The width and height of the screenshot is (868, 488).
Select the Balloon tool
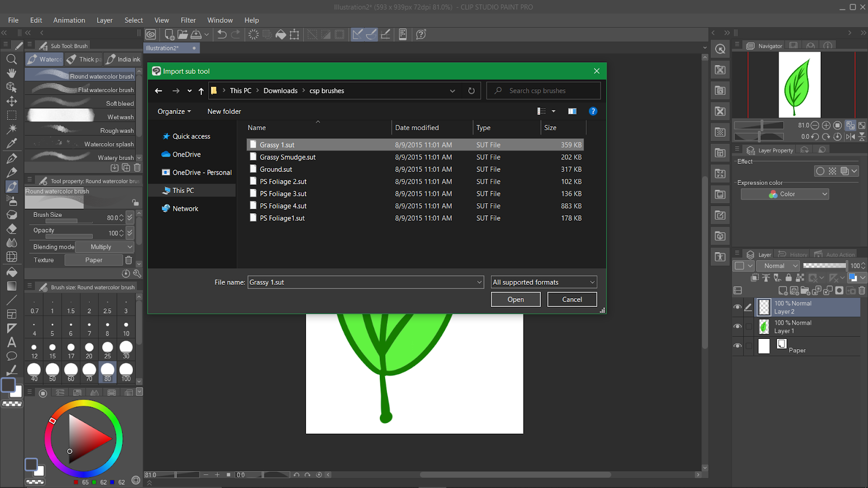[x=11, y=356]
